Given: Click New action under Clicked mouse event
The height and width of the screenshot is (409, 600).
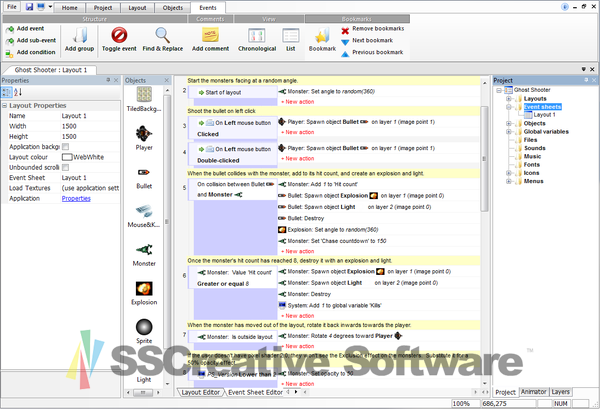Looking at the screenshot, I should point(300,132).
